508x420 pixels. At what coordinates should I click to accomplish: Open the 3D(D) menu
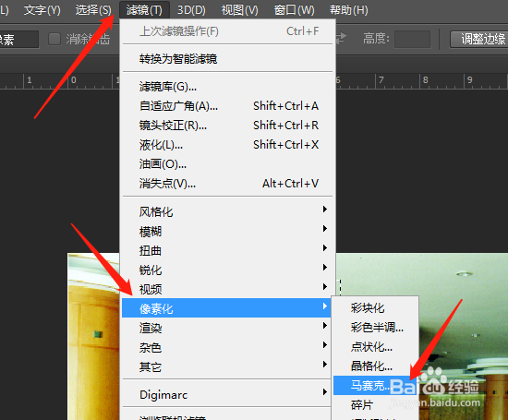[191, 10]
